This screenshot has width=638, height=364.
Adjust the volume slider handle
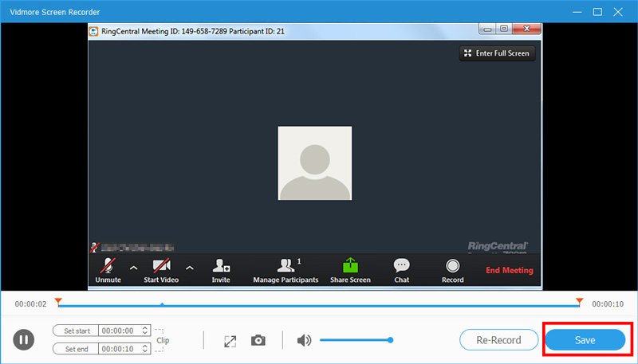[391, 340]
